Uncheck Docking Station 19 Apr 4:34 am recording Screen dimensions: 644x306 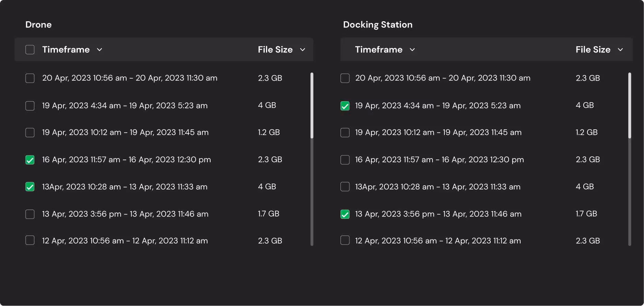tap(345, 106)
